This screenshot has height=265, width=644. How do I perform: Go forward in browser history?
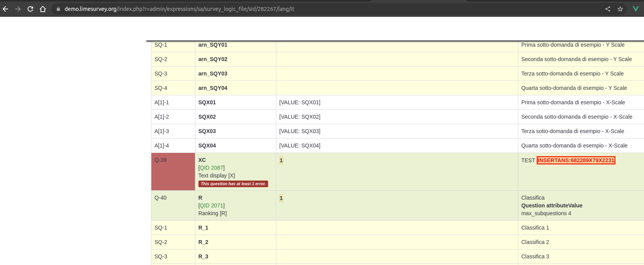(x=18, y=9)
